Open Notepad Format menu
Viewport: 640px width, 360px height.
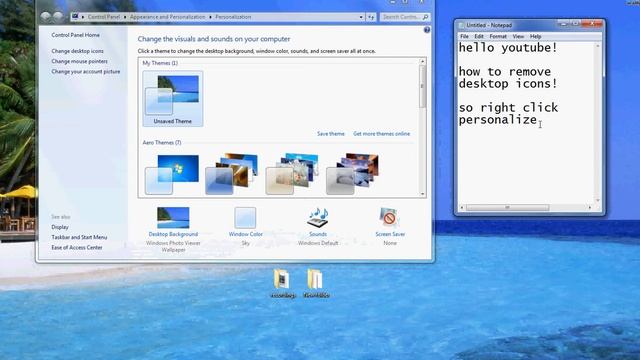[x=498, y=36]
